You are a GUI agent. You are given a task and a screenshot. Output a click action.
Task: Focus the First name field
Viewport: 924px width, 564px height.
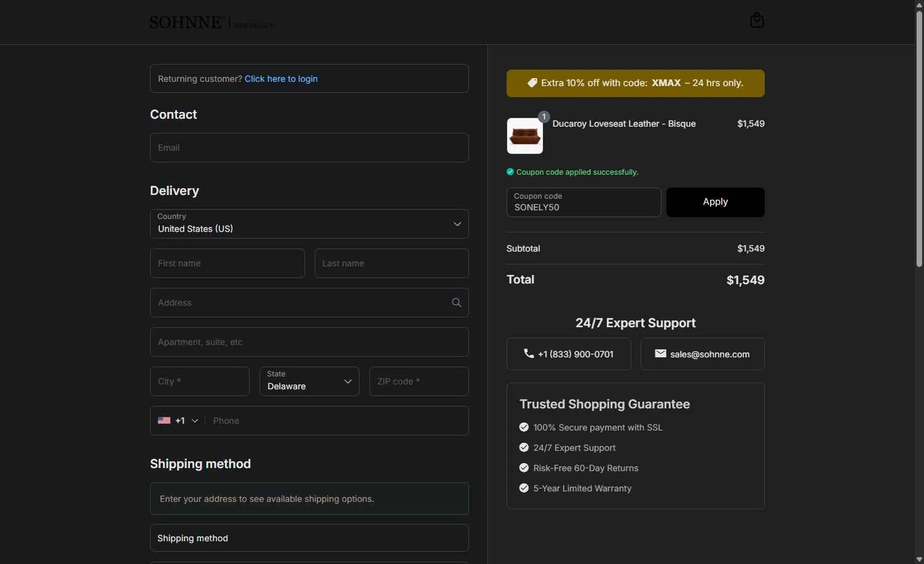227,263
